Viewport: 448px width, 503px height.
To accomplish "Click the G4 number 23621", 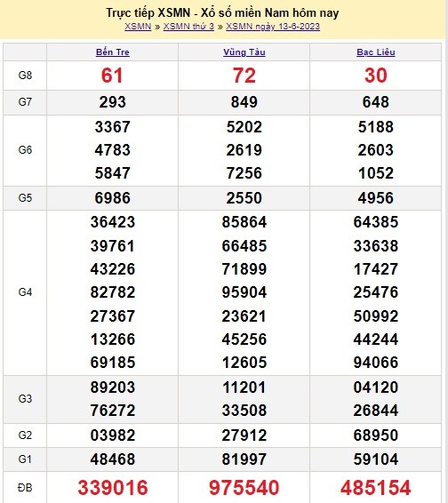I will click(244, 316).
